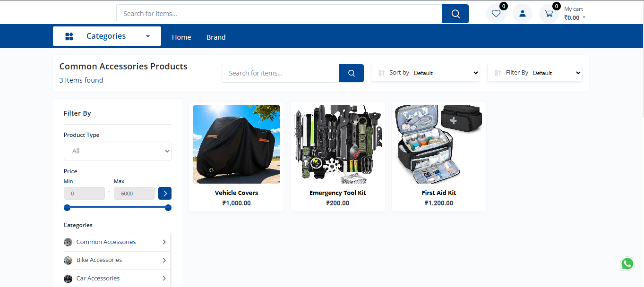Click the Bike Accessories category thumbnail icon
The height and width of the screenshot is (287, 644).
pyautogui.click(x=68, y=260)
